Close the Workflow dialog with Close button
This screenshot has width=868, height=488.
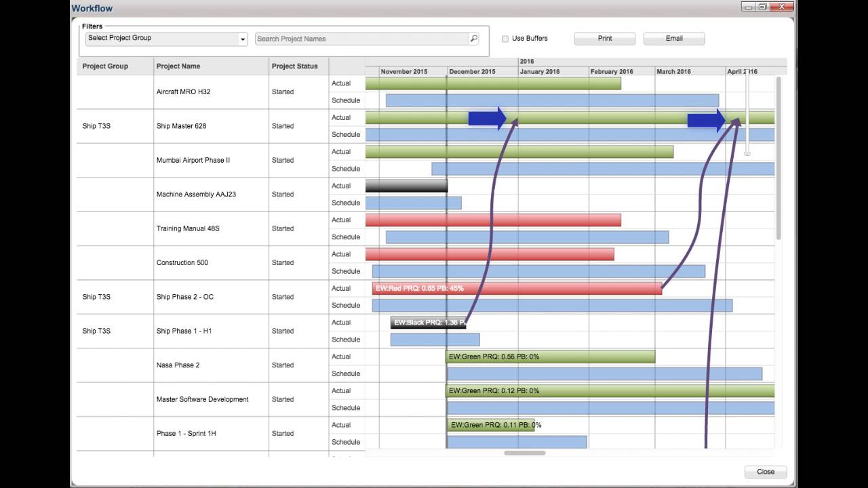coord(766,472)
